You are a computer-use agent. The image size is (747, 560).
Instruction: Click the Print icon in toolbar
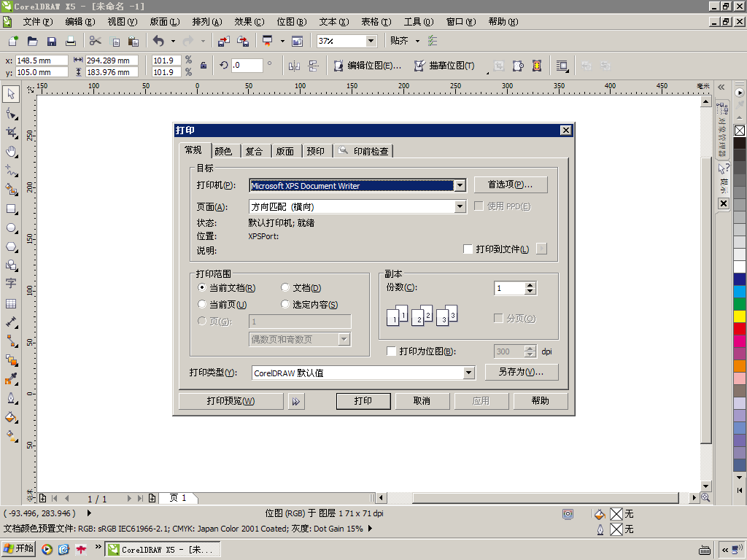tap(71, 41)
